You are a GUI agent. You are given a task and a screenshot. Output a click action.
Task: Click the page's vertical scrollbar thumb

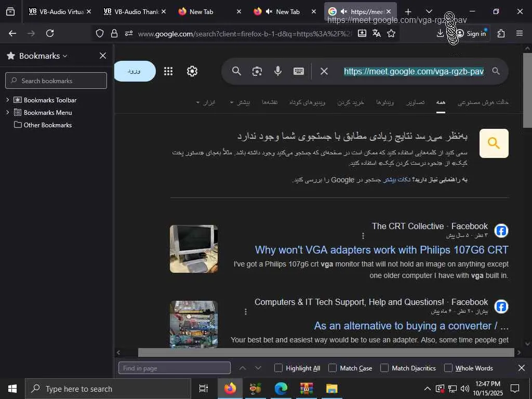tap(527, 90)
